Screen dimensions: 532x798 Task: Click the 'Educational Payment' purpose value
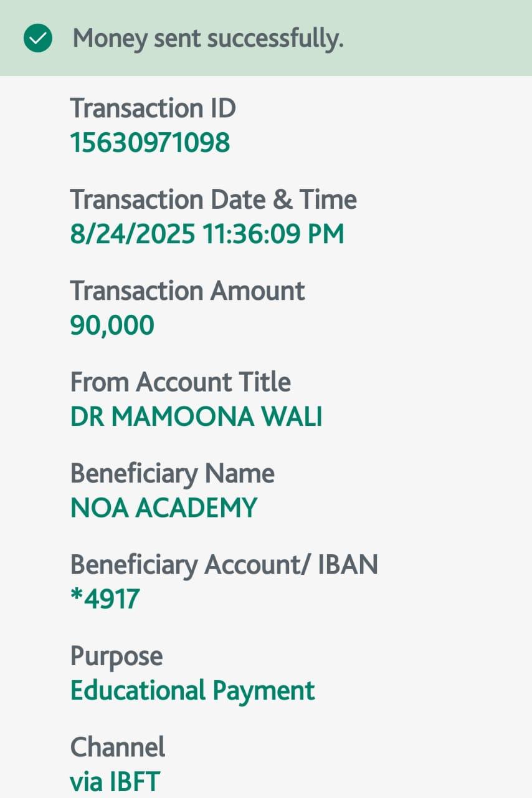tap(192, 691)
